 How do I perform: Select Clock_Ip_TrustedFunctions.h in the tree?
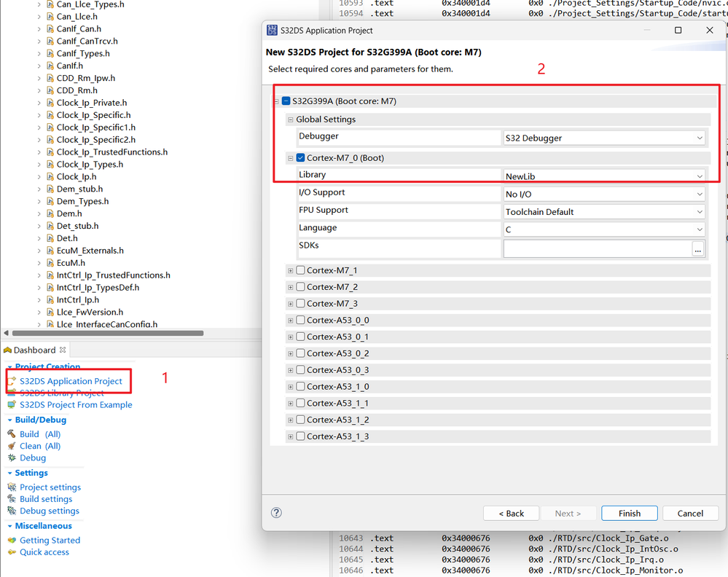point(112,152)
